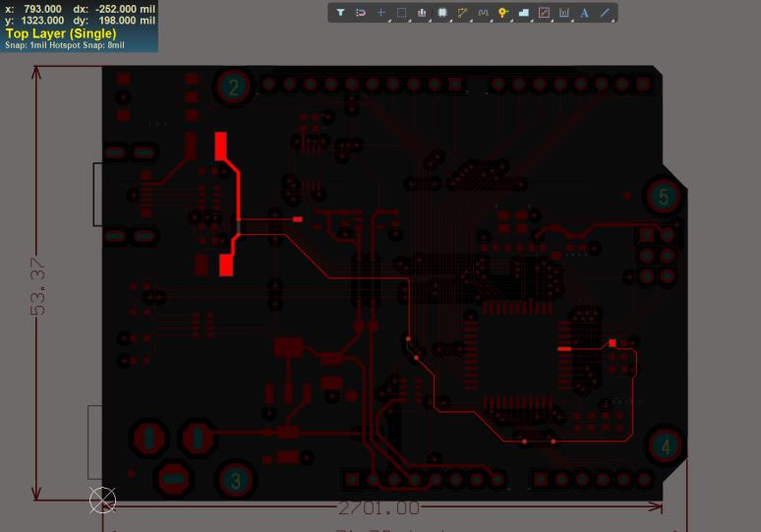761x532 pixels.
Task: Select the 2701.00 width dimension text
Action: [379, 508]
